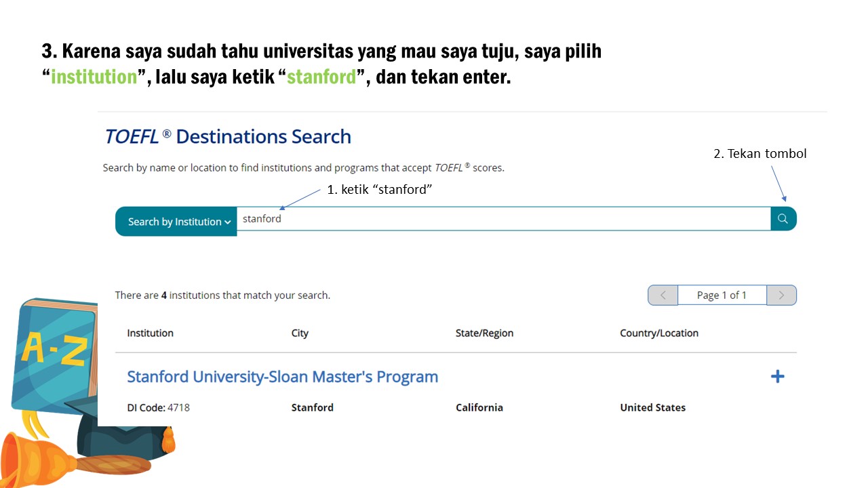Click the State/Region column header
The image size is (868, 488).
click(x=484, y=333)
